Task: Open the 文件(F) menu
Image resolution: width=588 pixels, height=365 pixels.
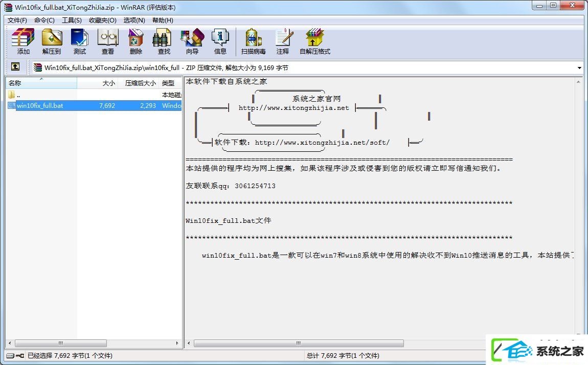Action: coord(17,20)
